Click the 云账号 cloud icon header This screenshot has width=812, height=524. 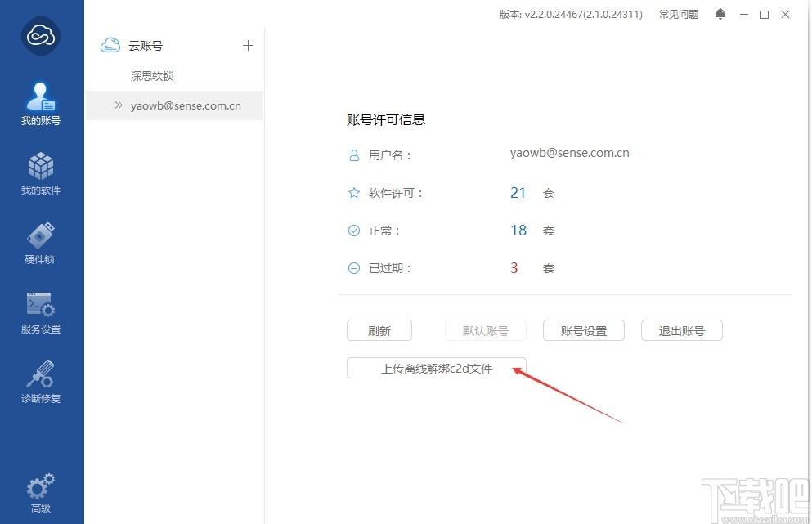110,46
